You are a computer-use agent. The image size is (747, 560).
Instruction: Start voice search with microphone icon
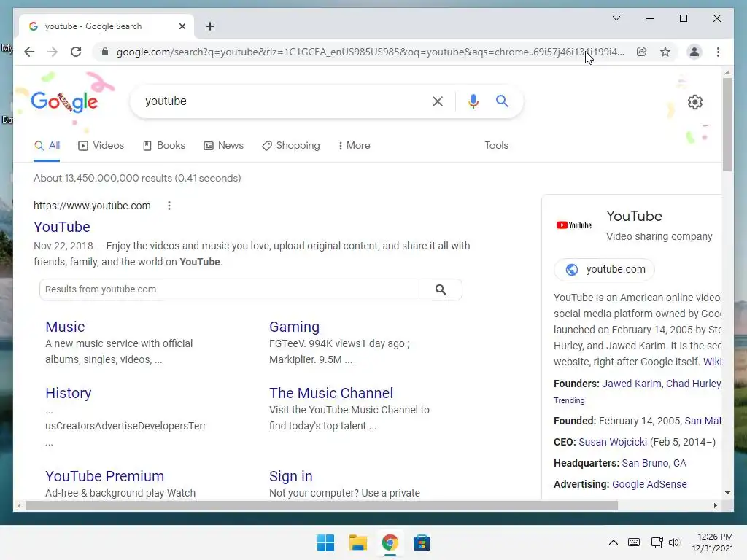(473, 101)
